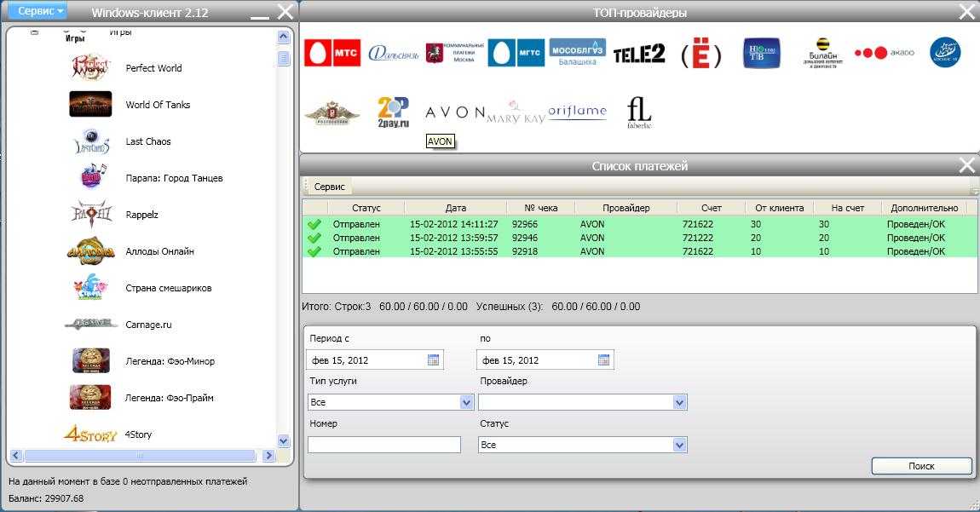Click the Страна смешариков icon
This screenshot has width=980, height=512.
(x=91, y=288)
